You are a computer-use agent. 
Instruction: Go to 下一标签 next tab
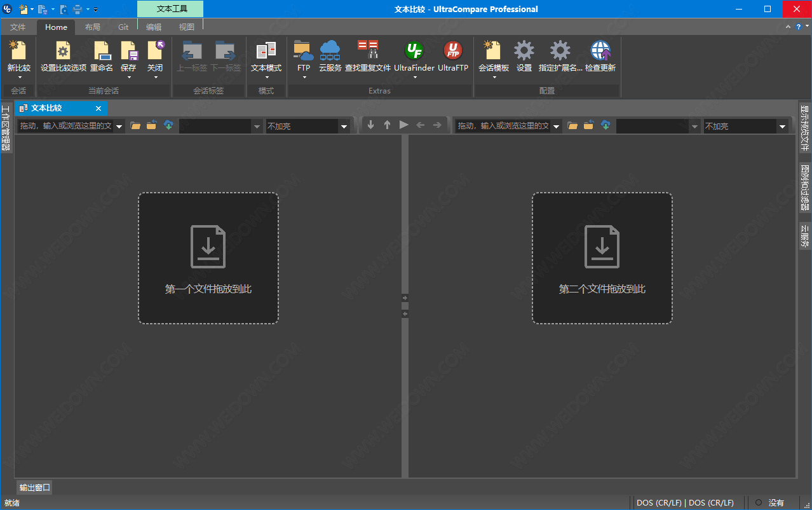click(x=226, y=50)
